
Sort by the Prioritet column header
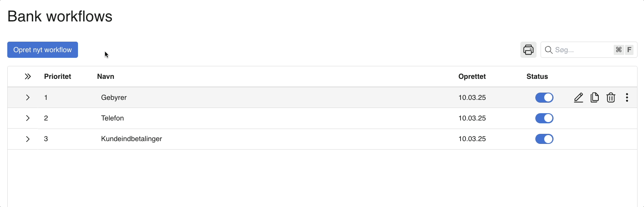click(x=57, y=76)
